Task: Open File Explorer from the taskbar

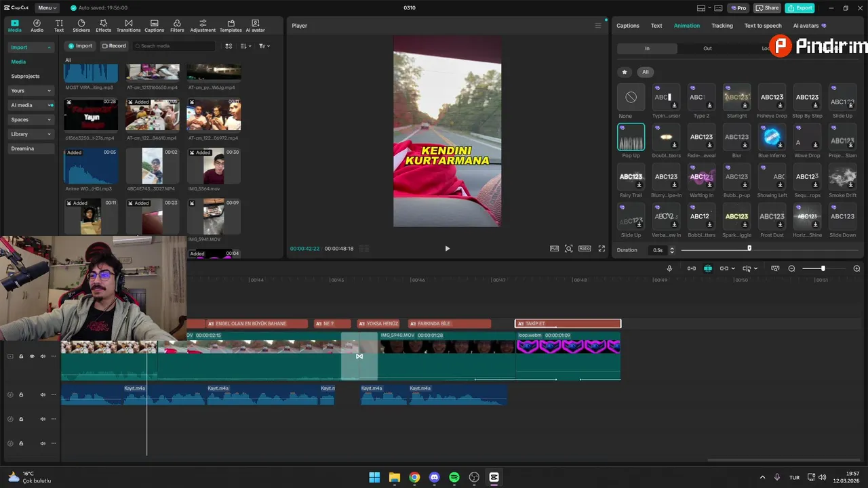Action: click(395, 477)
